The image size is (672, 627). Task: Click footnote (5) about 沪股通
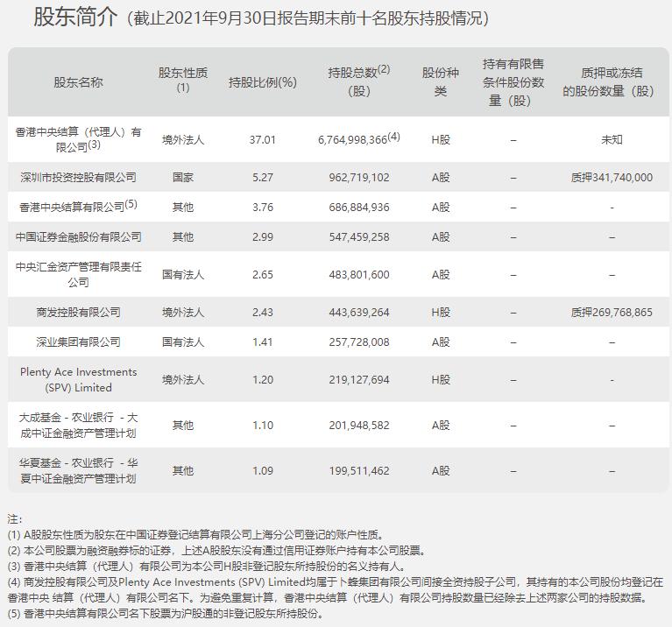[165, 613]
